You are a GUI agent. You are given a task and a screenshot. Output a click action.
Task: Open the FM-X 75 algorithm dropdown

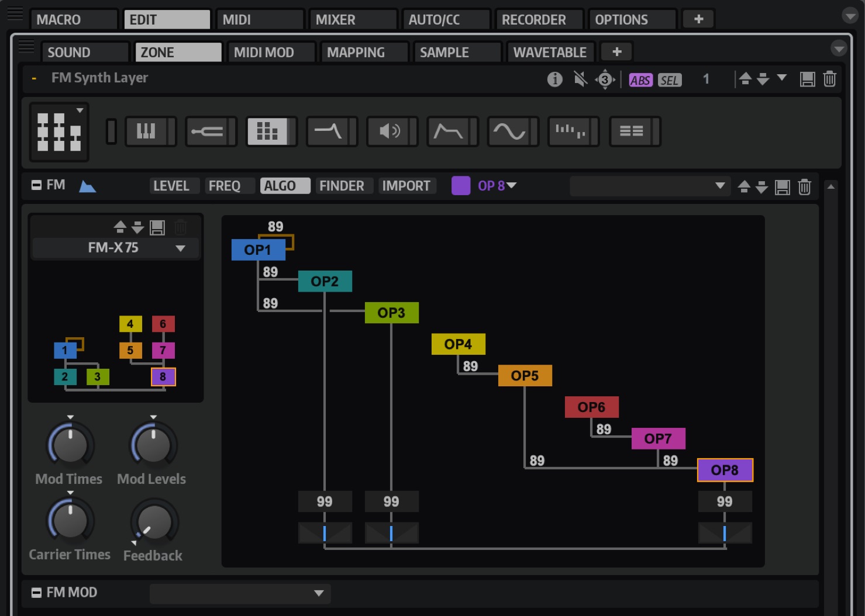tap(116, 248)
